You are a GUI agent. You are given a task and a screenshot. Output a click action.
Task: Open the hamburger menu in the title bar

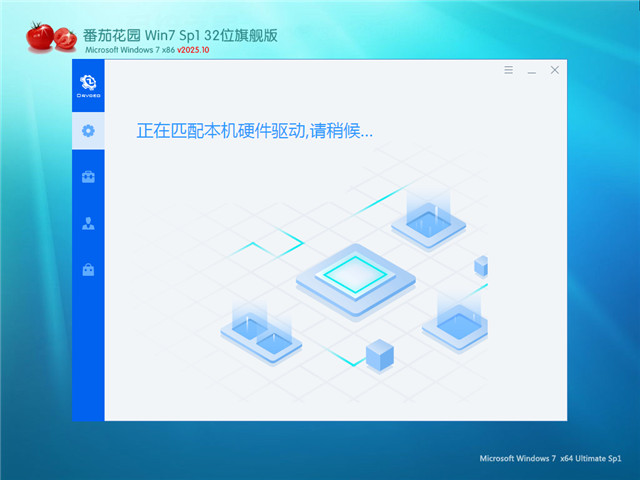pos(508,71)
